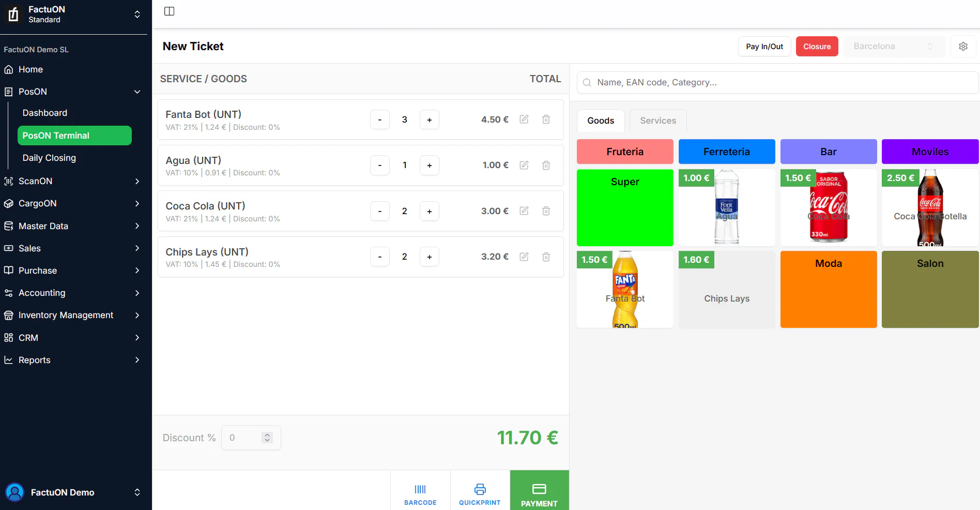Edit the Coca Cola line item
980x510 pixels.
(x=524, y=211)
